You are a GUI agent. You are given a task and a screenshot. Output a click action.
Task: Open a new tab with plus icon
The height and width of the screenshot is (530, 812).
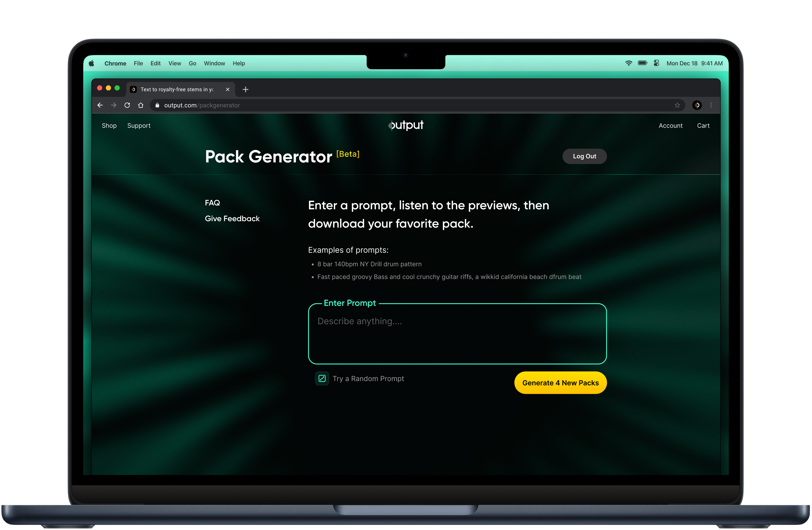[x=245, y=89]
